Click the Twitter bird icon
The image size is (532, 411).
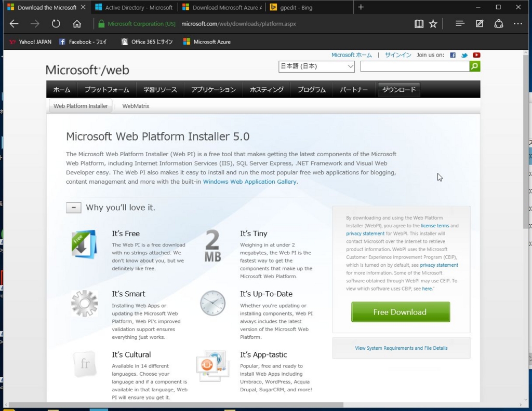[464, 55]
